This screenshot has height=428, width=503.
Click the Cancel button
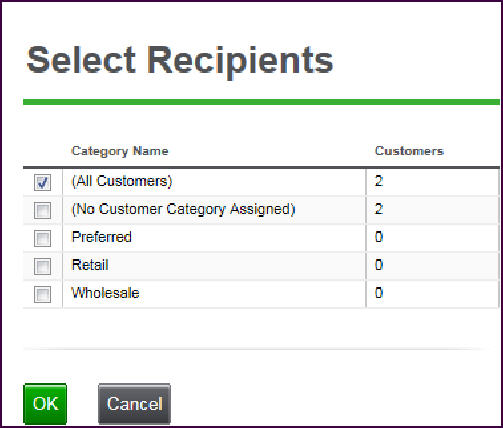135,404
